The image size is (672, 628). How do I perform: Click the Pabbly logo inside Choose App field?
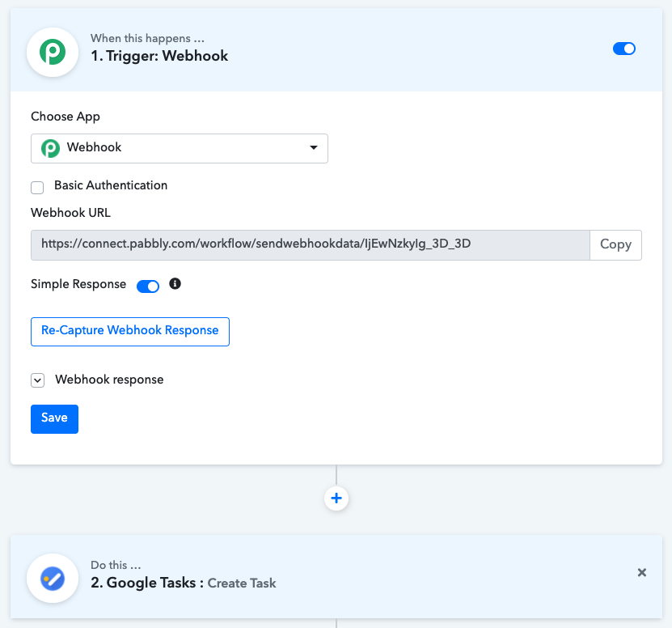(x=51, y=148)
